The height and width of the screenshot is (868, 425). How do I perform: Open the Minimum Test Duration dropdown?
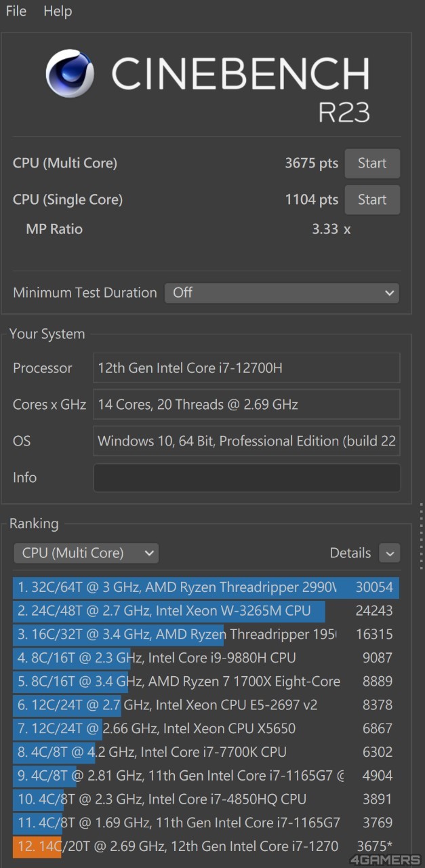pos(282,293)
